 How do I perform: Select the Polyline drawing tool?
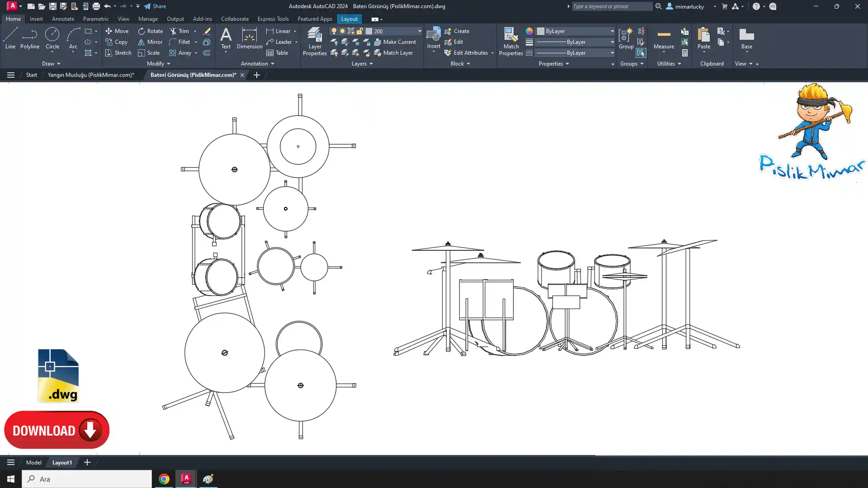(x=30, y=38)
